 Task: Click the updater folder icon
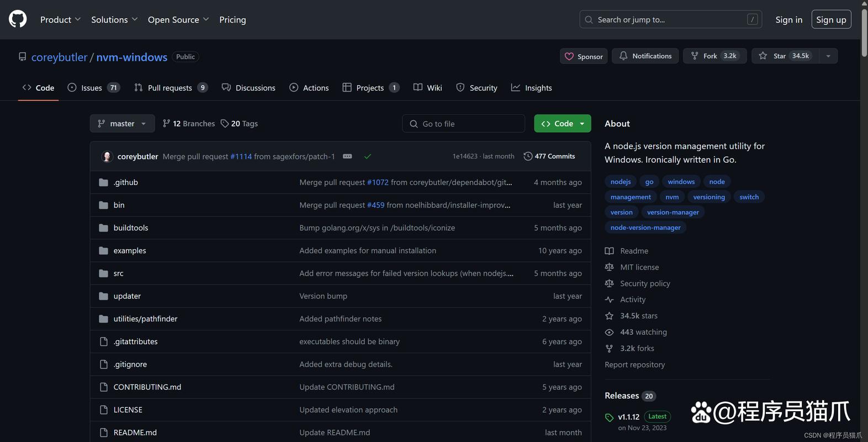pos(103,296)
